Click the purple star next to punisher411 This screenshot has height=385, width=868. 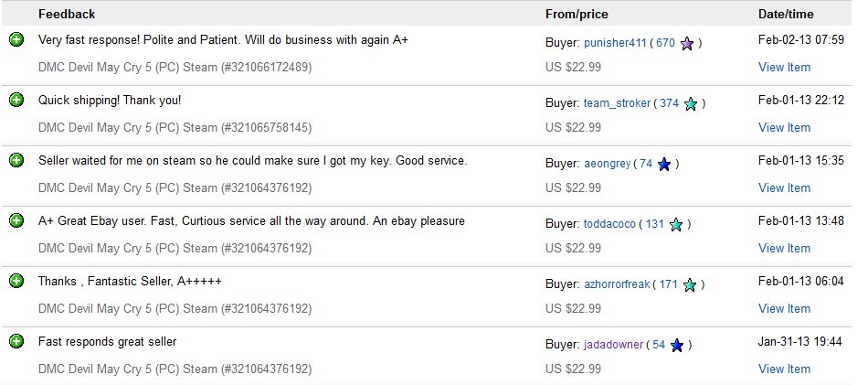coord(687,43)
